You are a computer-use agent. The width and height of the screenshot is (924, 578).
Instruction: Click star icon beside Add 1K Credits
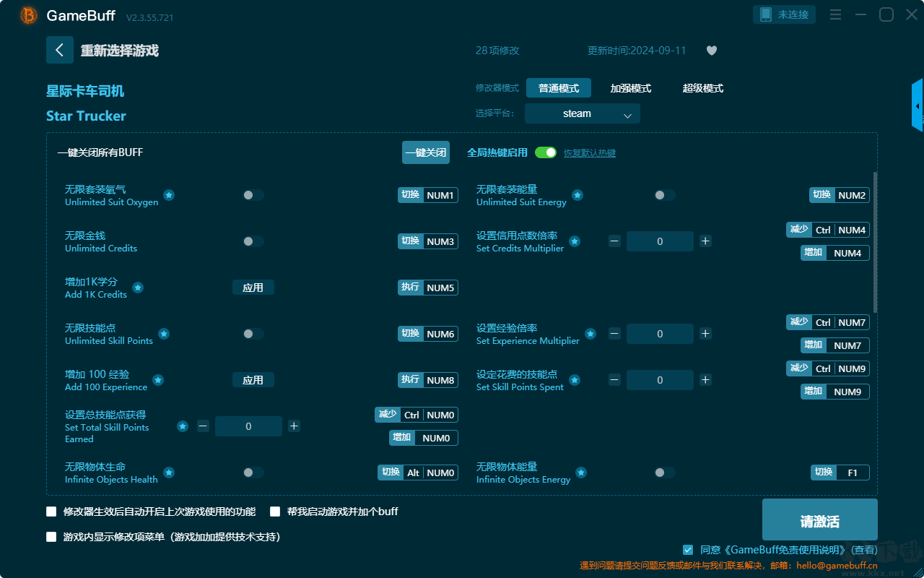click(138, 288)
